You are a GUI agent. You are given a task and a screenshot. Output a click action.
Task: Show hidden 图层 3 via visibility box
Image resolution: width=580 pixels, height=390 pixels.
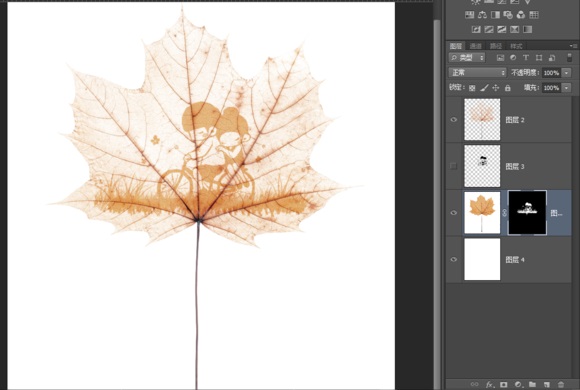click(x=453, y=166)
